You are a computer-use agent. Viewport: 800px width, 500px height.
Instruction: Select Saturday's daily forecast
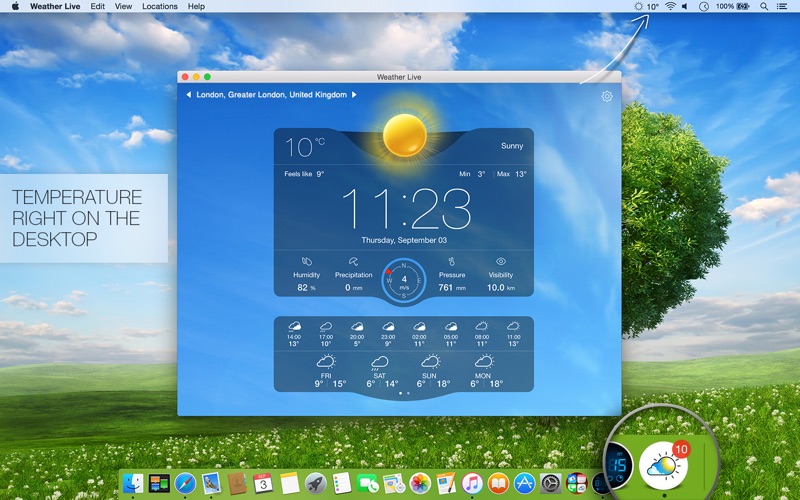(x=378, y=371)
